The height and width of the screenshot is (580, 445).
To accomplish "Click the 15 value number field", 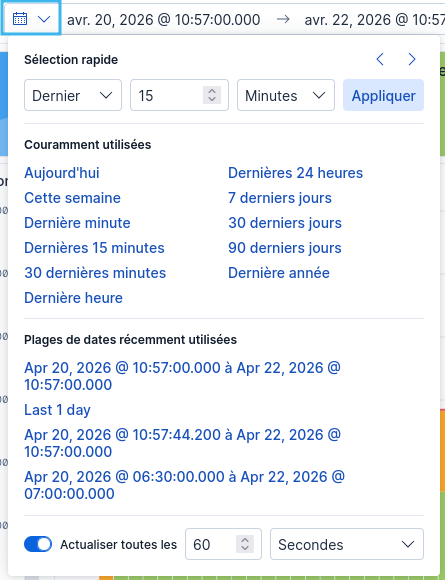I will pos(179,95).
